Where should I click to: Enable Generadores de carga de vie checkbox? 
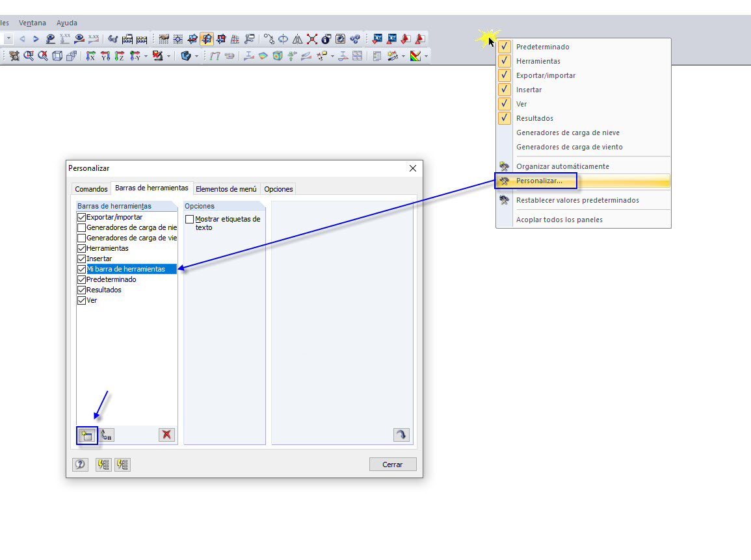click(81, 238)
